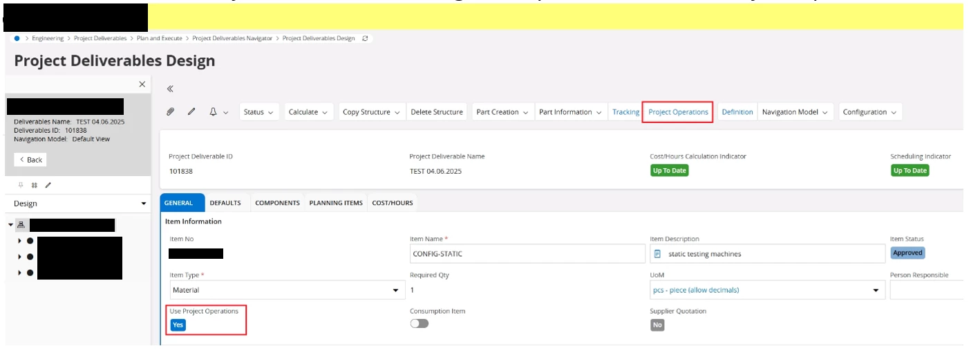Click Up To Date under Scheduling Indicator

point(910,170)
